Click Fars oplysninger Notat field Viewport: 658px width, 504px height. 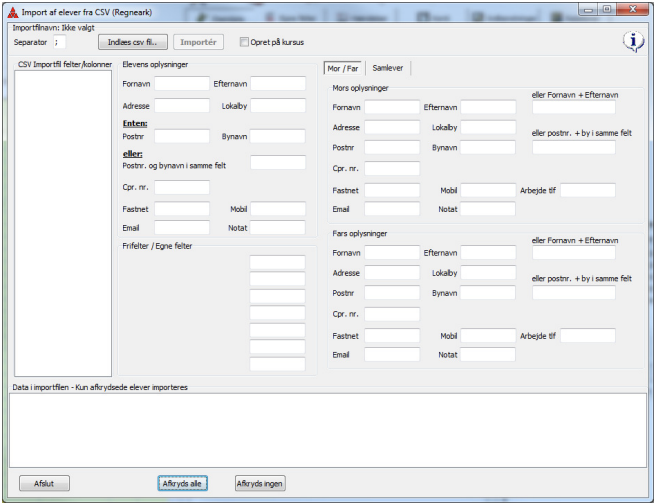488,355
